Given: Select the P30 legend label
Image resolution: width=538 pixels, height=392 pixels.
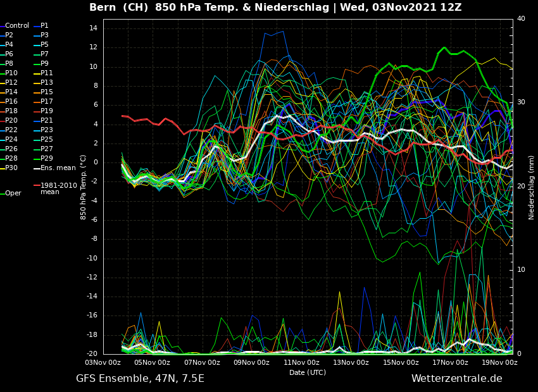Looking at the screenshot, I should (x=11, y=168).
